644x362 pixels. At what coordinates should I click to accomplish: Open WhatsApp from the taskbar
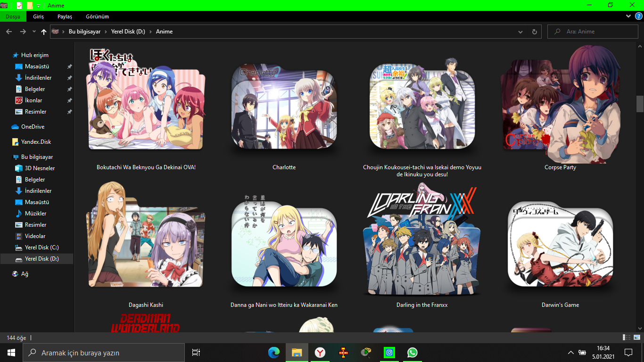[413, 353]
